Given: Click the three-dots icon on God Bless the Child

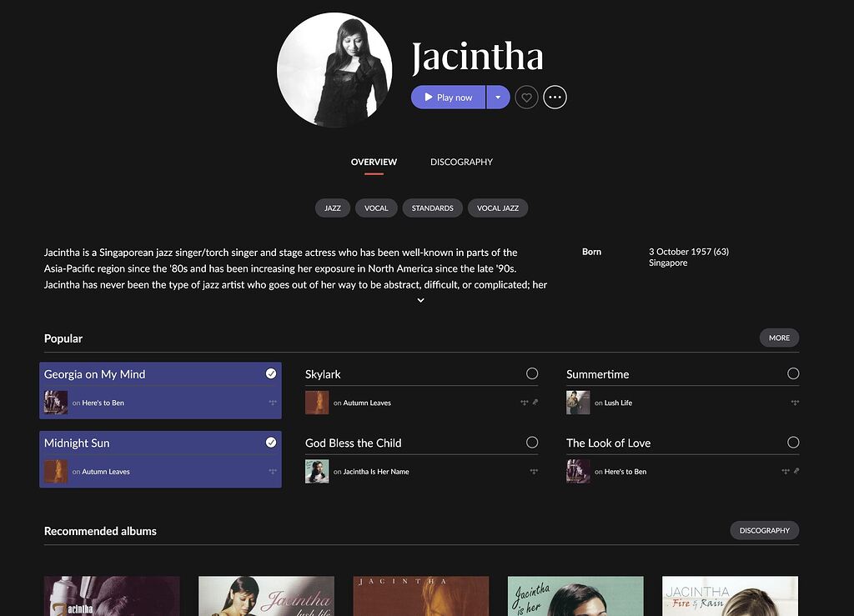Looking at the screenshot, I should tap(534, 471).
